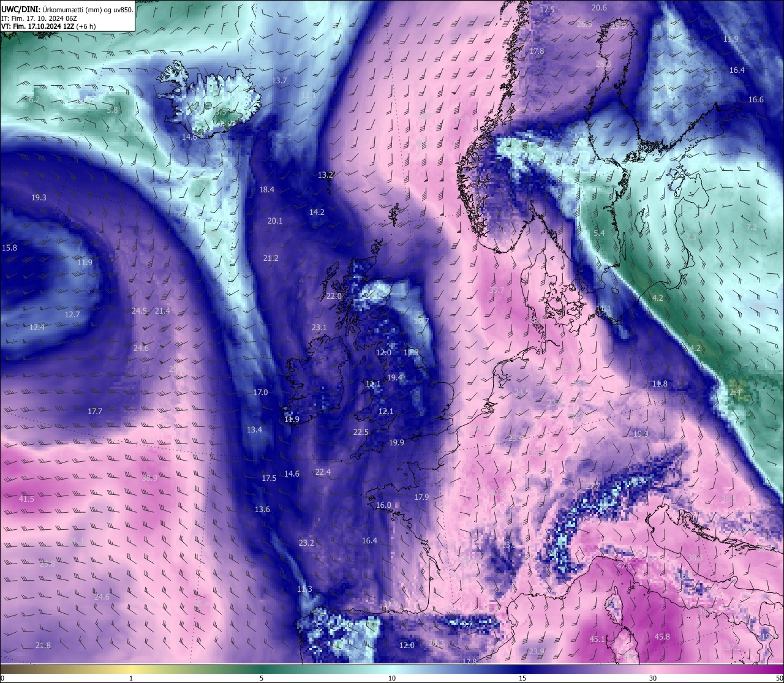Viewport: 784px width, 683px height.
Task: Select the 16.6 value on the map
Action: (756, 100)
